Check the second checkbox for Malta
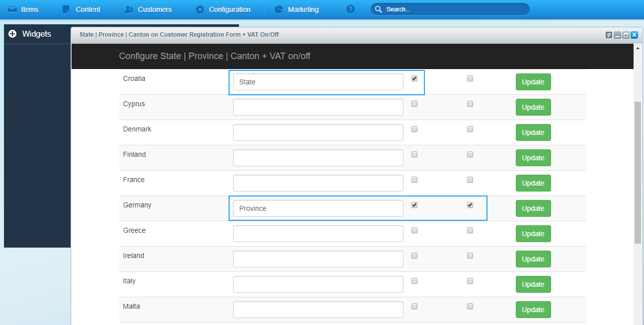 pos(470,306)
